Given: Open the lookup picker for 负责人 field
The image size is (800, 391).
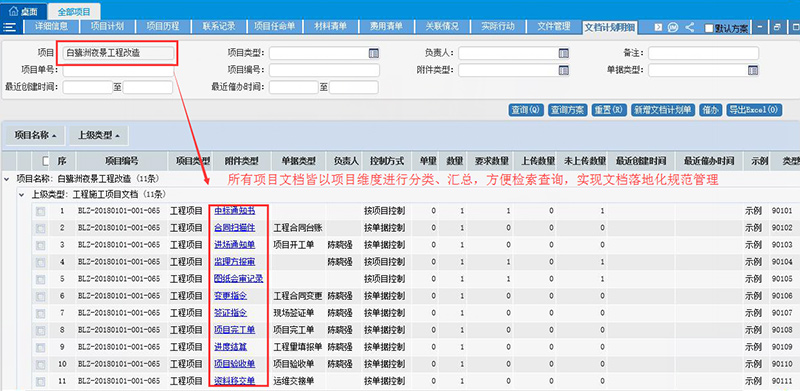Looking at the screenshot, I should (563, 53).
